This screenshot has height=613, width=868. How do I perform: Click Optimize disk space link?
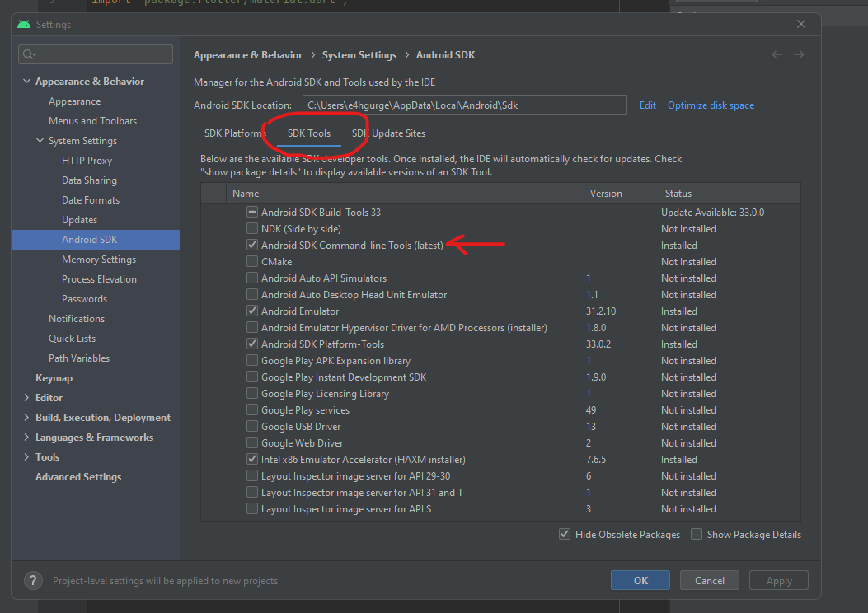711,105
